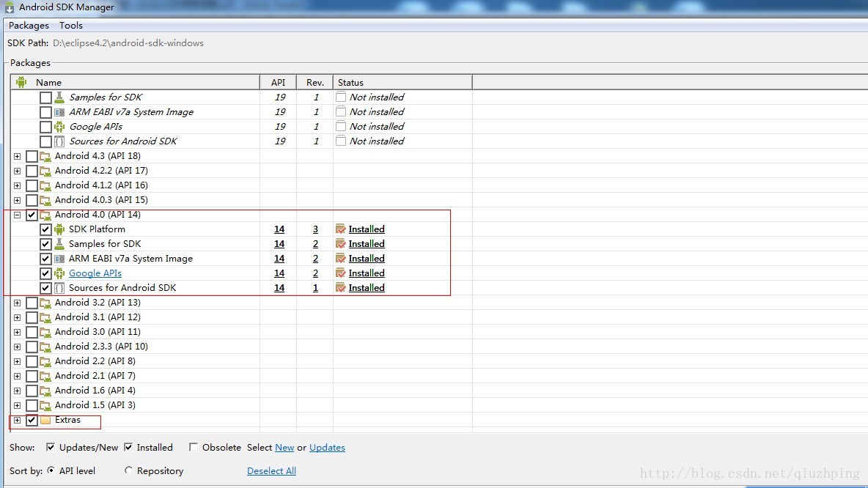Viewport: 868px width, 488px height.
Task: Expand the Extras node
Action: point(17,421)
